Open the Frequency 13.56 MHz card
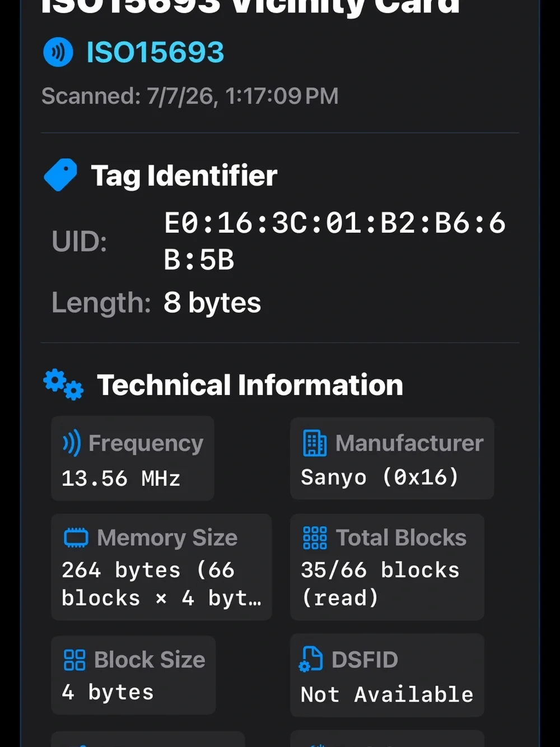This screenshot has width=560, height=747. pos(133,458)
